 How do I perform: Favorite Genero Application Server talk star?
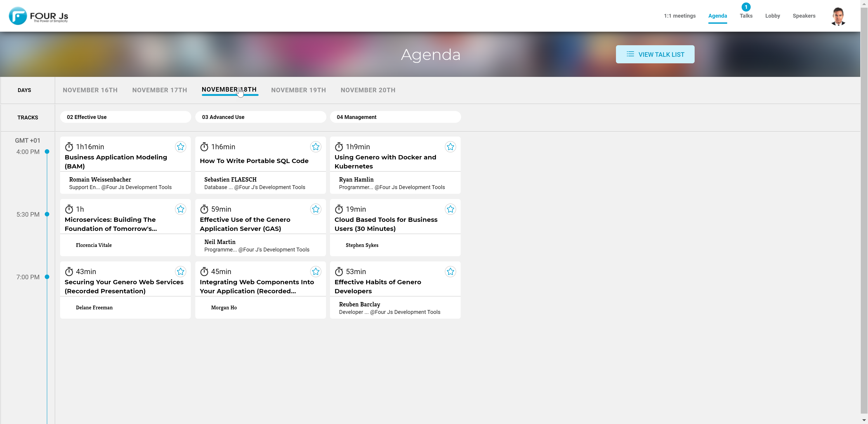[316, 209]
